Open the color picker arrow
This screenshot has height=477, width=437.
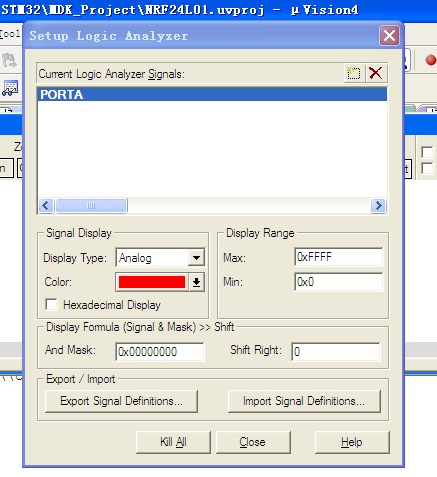[x=196, y=282]
